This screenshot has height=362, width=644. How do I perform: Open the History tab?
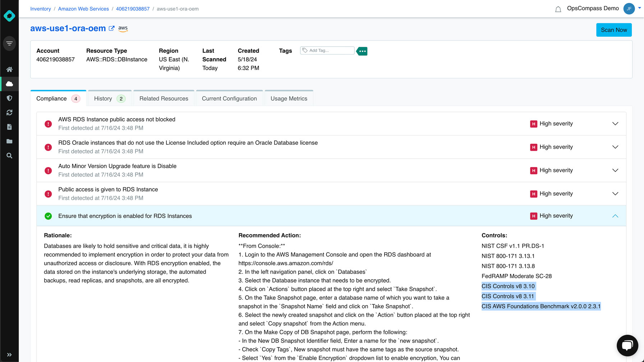[x=110, y=98]
